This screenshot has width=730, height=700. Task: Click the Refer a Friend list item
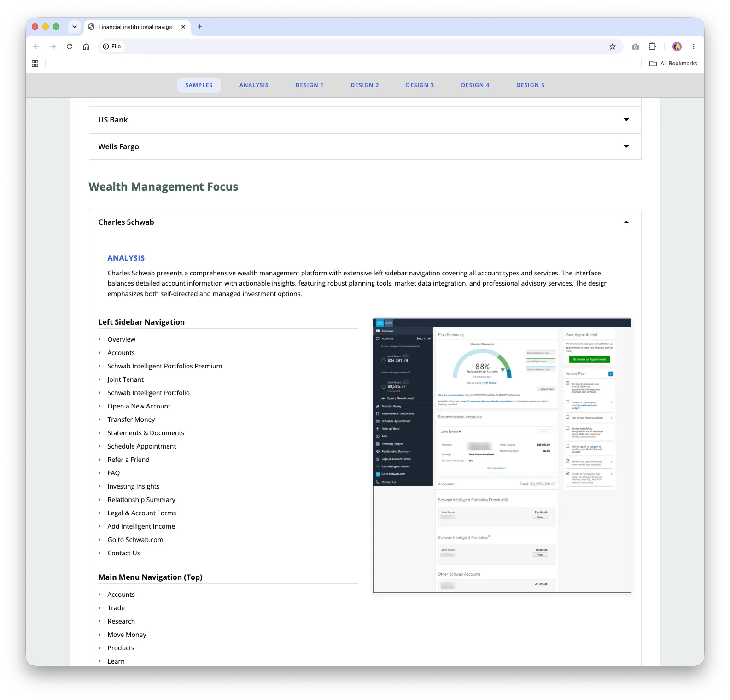(x=128, y=460)
